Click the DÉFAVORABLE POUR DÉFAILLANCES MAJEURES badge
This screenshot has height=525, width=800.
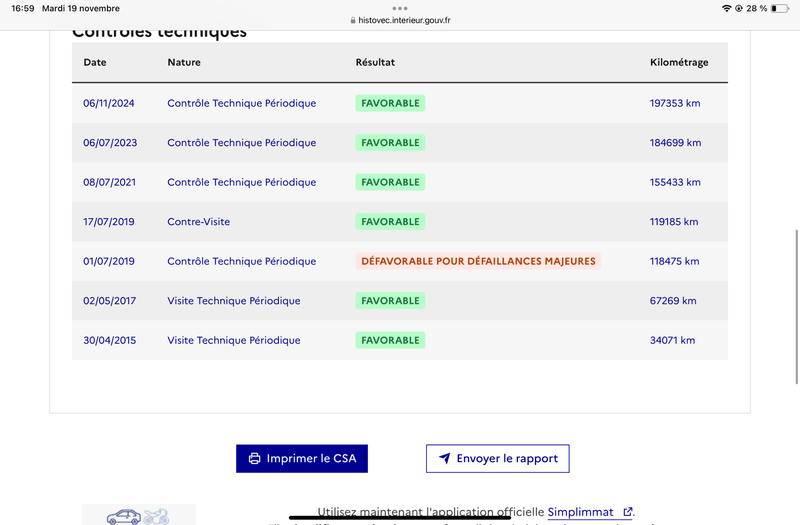pos(478,261)
